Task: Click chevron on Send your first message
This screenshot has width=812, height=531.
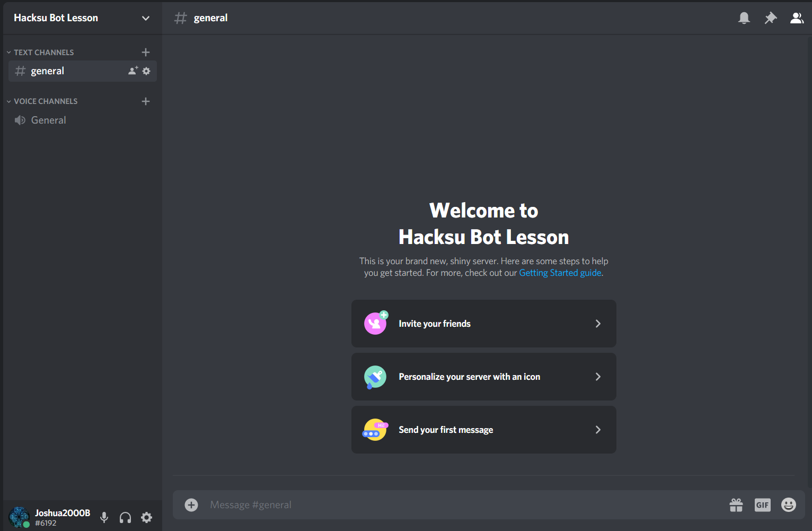Action: coord(598,430)
